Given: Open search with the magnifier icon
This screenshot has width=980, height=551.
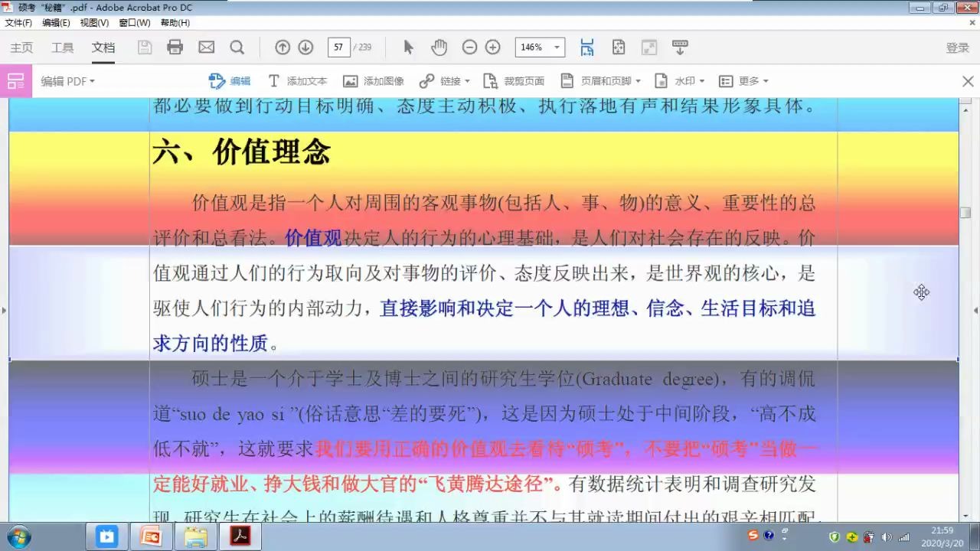Looking at the screenshot, I should [237, 47].
